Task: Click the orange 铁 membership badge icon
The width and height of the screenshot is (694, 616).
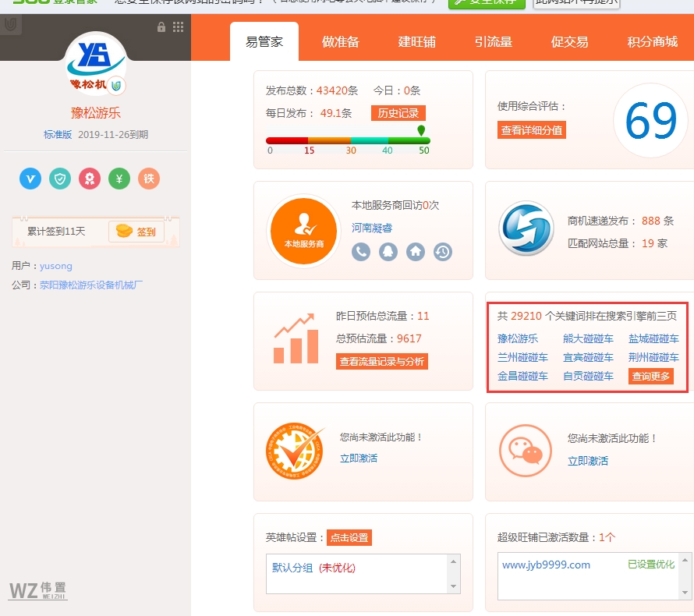Action: pyautogui.click(x=148, y=179)
